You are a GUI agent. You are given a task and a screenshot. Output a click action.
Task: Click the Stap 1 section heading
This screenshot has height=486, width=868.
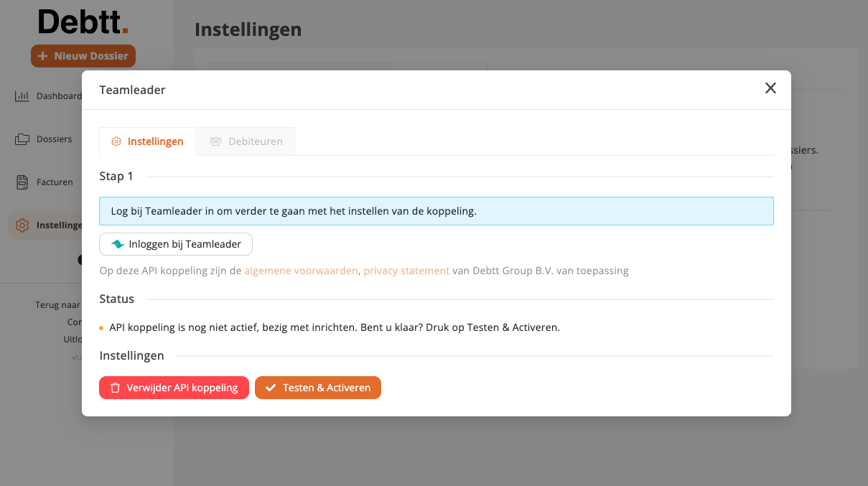coord(116,176)
